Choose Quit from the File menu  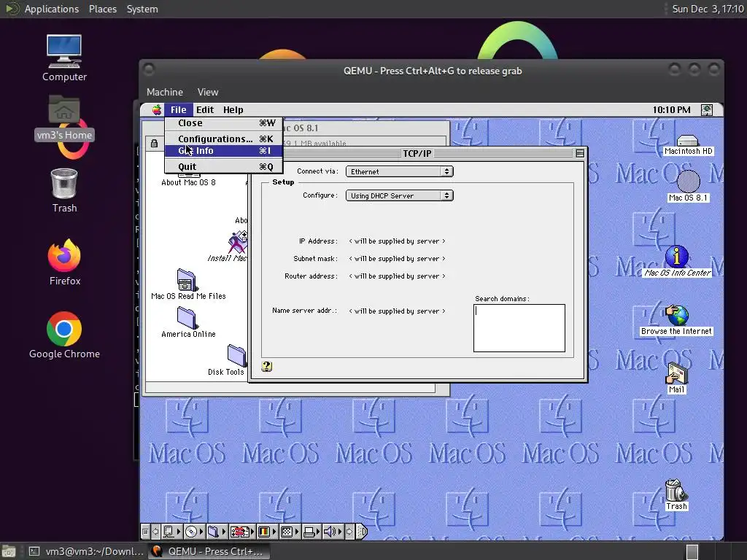click(x=223, y=167)
